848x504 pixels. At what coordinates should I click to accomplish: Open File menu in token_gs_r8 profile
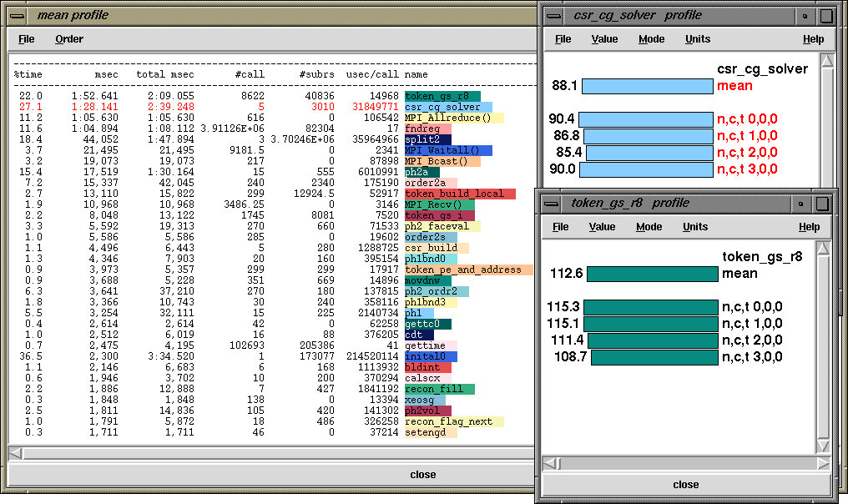pyautogui.click(x=560, y=227)
